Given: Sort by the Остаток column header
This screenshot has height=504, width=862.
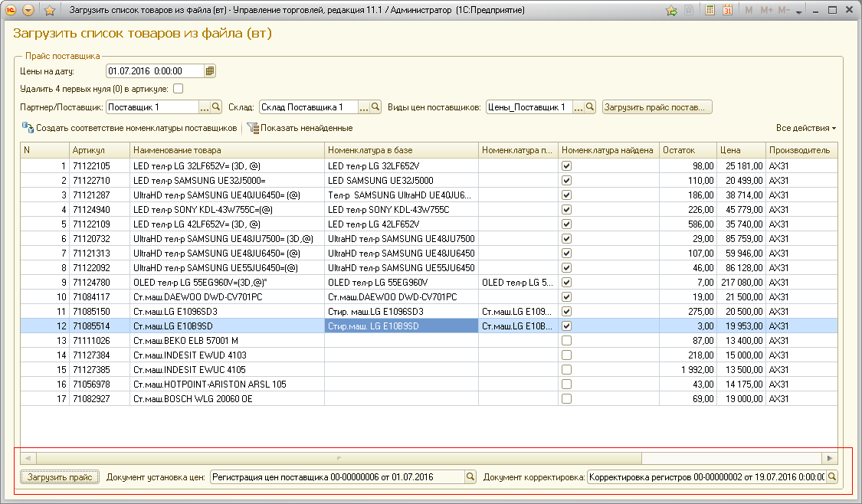Looking at the screenshot, I should pos(688,150).
